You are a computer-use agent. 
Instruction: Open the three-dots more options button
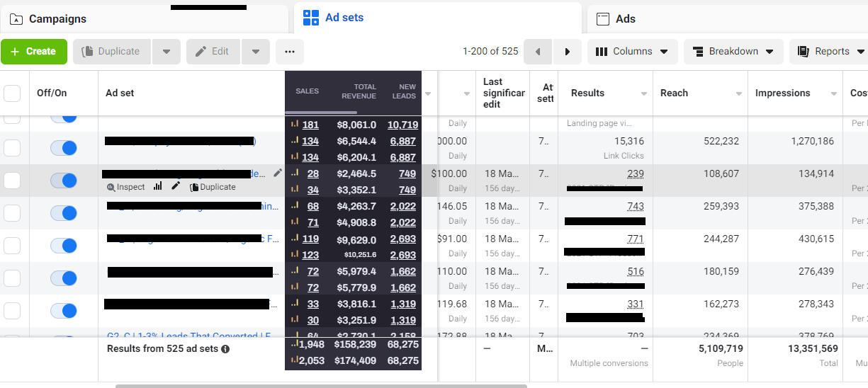(x=289, y=52)
